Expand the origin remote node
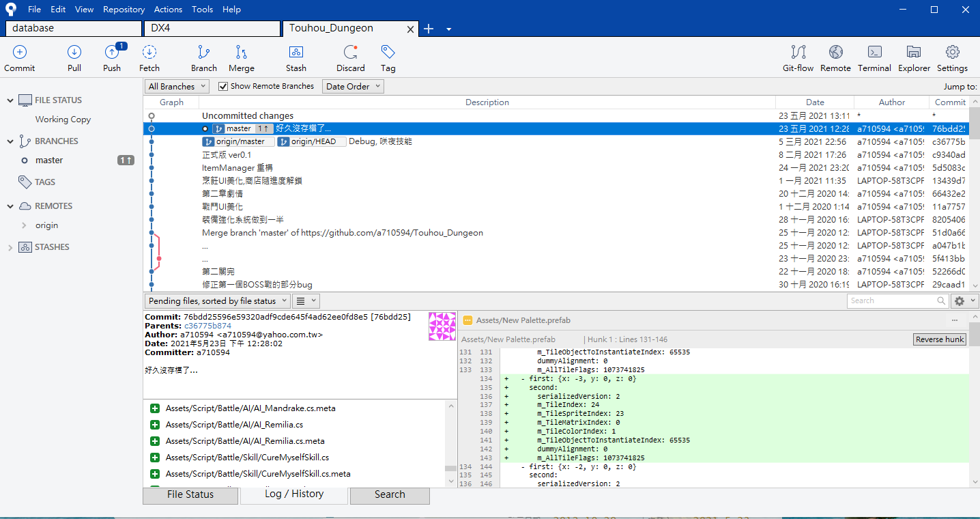Viewport: 980px width, 519px height. (x=25, y=225)
